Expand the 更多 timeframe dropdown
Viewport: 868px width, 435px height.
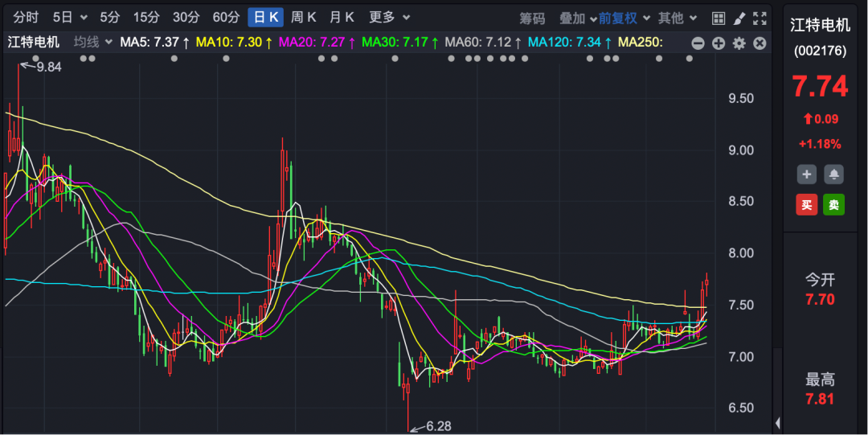click(x=390, y=17)
